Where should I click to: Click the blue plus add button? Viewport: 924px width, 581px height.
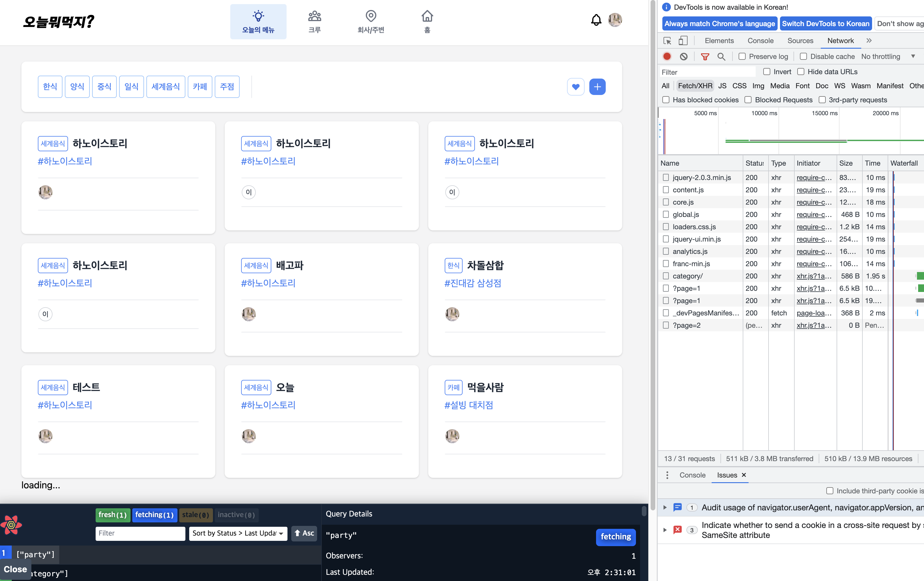coord(597,87)
